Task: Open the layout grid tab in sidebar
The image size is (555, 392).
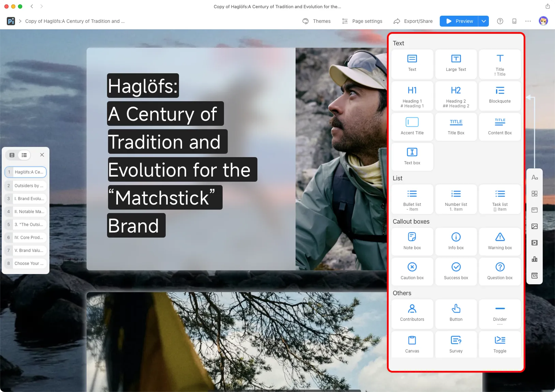Action: click(x=535, y=194)
